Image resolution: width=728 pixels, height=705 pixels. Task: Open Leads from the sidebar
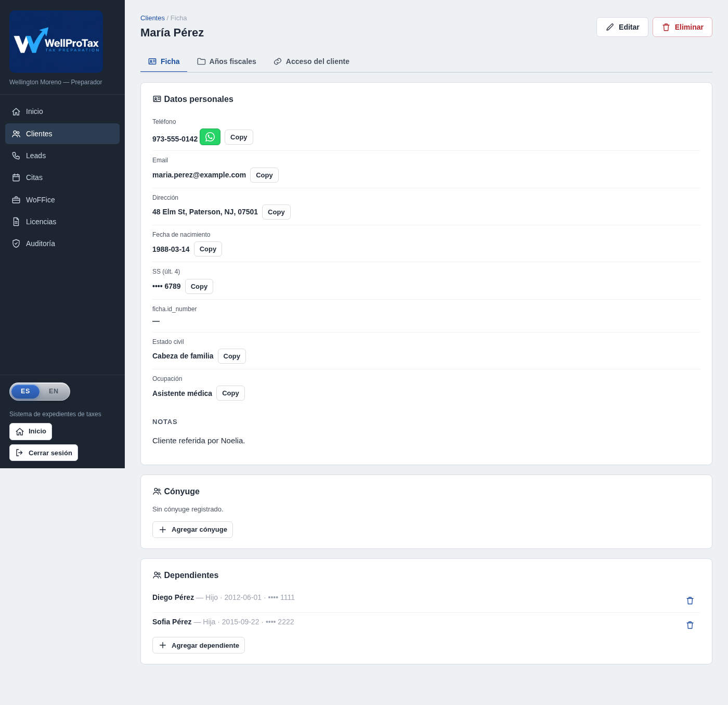tap(62, 156)
